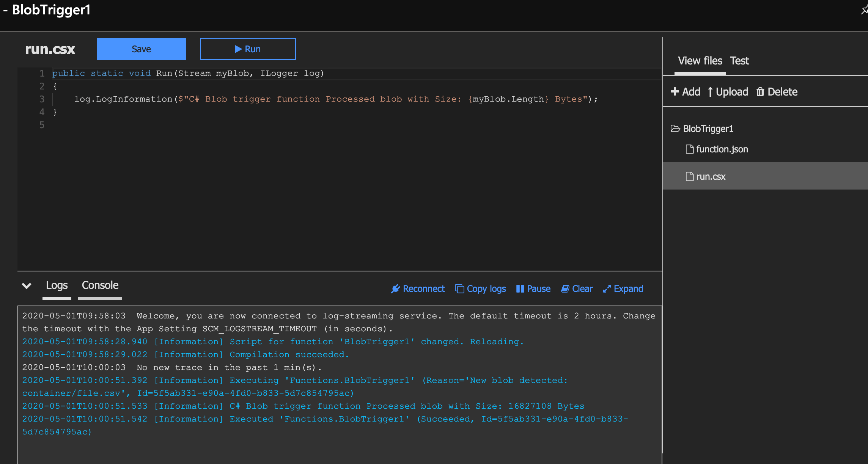Click log line with 16827108 Bytes
868x464 pixels.
click(x=303, y=406)
